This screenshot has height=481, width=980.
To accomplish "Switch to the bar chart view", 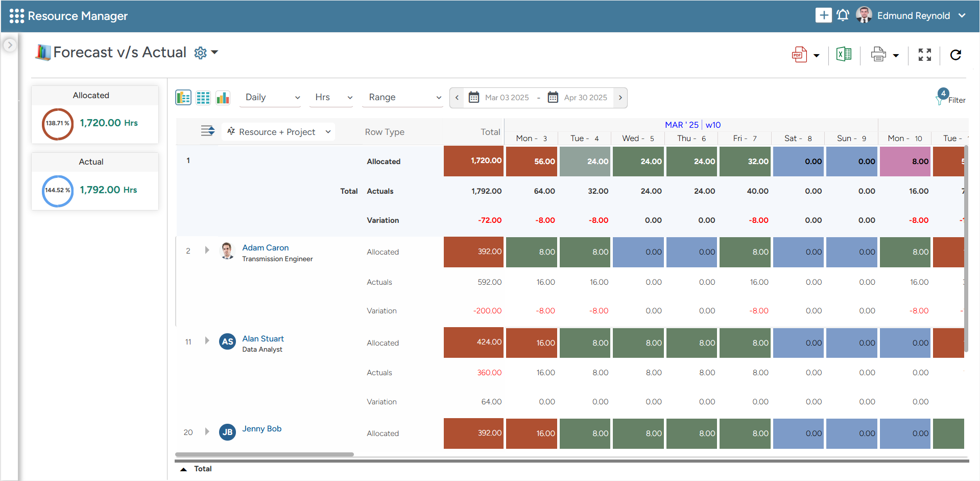I will (x=223, y=98).
